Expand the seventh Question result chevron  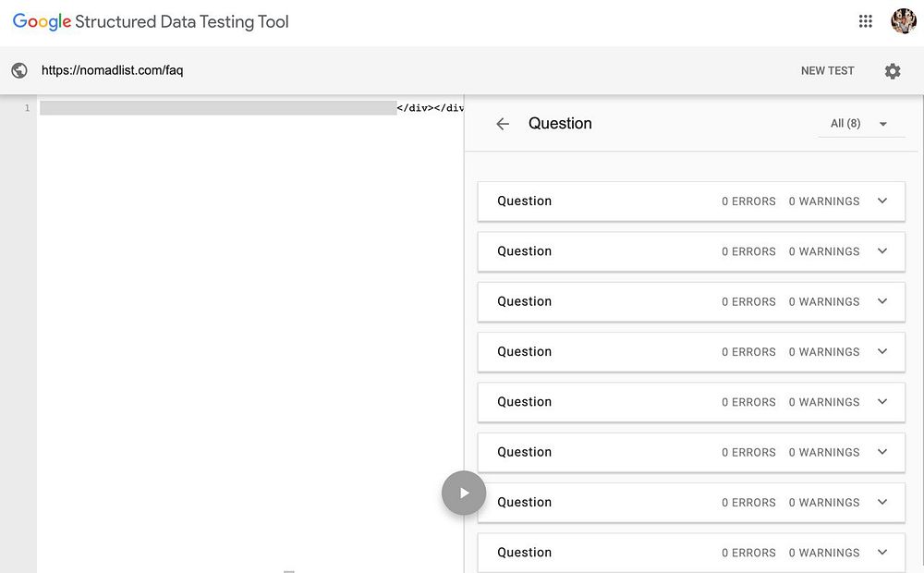[x=881, y=503]
